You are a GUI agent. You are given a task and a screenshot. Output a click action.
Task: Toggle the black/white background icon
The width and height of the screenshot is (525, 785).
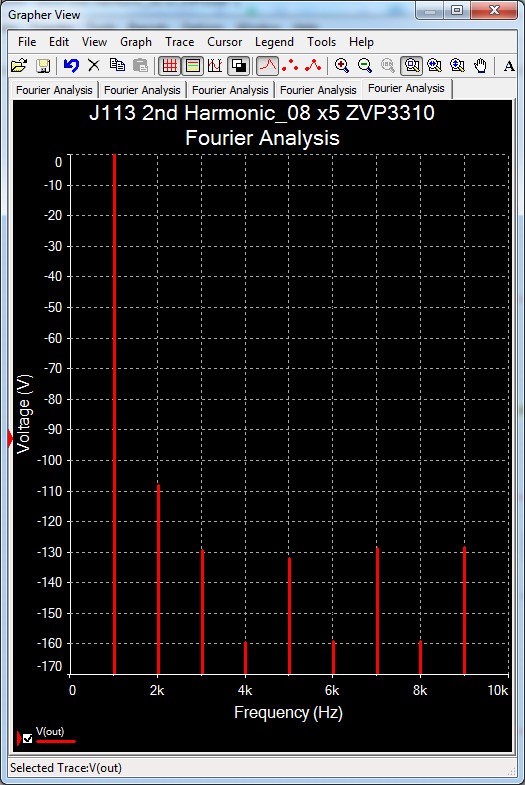[238, 66]
